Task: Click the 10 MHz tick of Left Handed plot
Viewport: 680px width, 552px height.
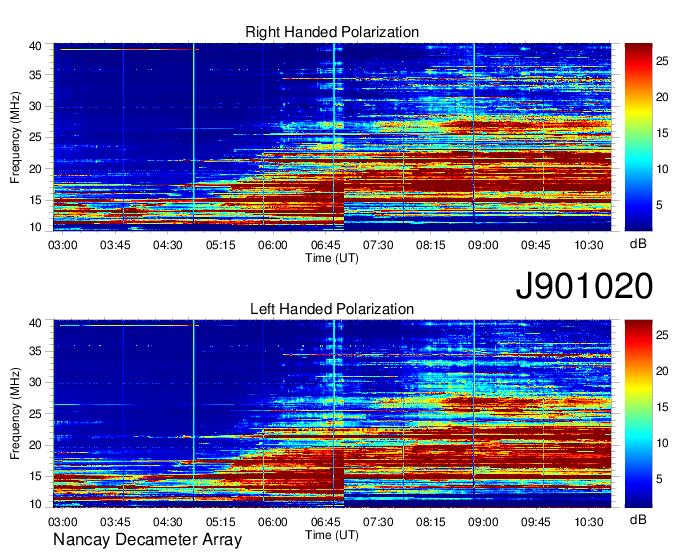Action: click(36, 504)
